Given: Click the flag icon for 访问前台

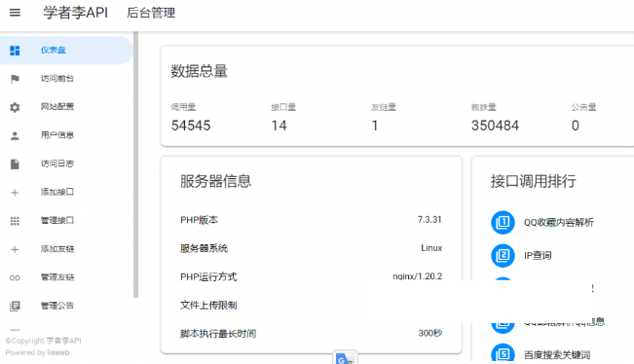Looking at the screenshot, I should point(15,79).
